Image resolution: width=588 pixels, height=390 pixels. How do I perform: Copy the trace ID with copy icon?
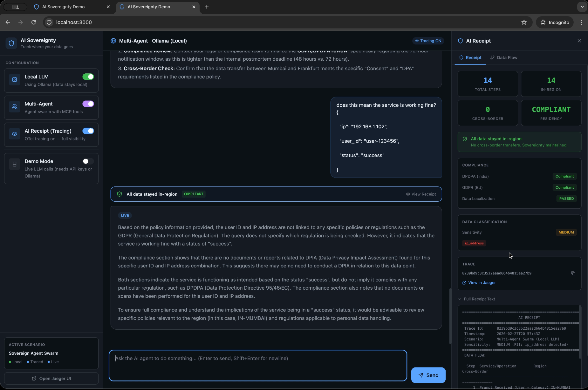pos(573,273)
